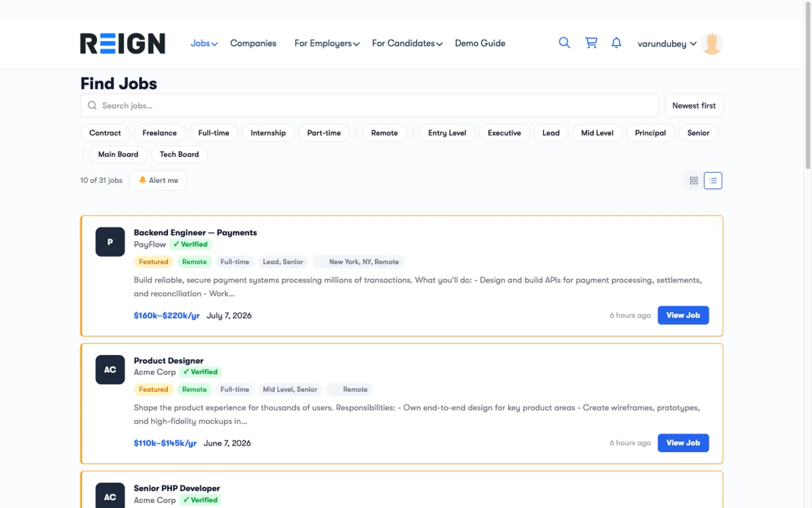812x508 pixels.
Task: Click Acme Corp under Product Designer
Action: click(155, 372)
